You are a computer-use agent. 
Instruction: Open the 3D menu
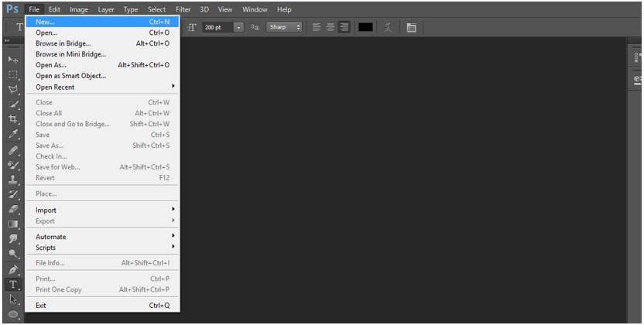[204, 9]
